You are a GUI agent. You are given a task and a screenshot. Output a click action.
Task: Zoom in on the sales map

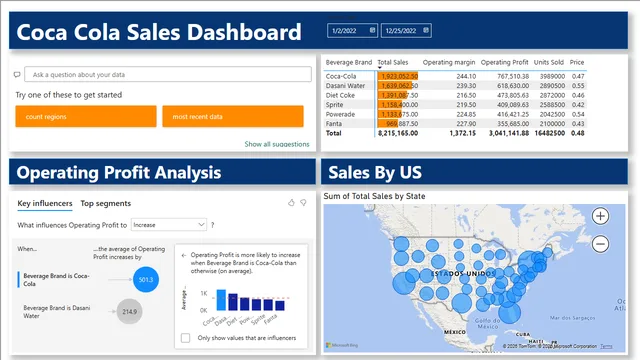click(x=600, y=216)
